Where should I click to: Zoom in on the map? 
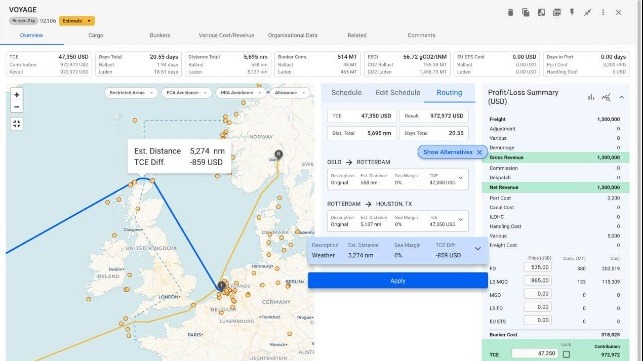[16, 95]
